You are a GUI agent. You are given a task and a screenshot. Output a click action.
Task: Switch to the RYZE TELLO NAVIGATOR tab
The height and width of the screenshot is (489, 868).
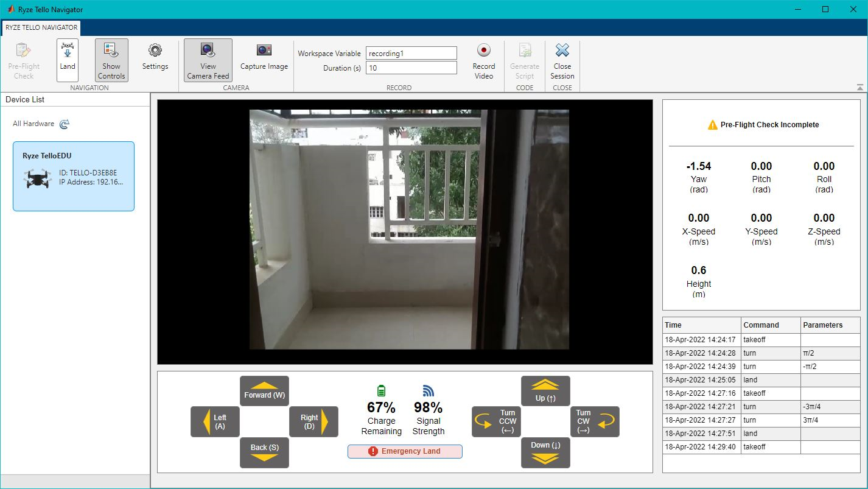(x=41, y=27)
